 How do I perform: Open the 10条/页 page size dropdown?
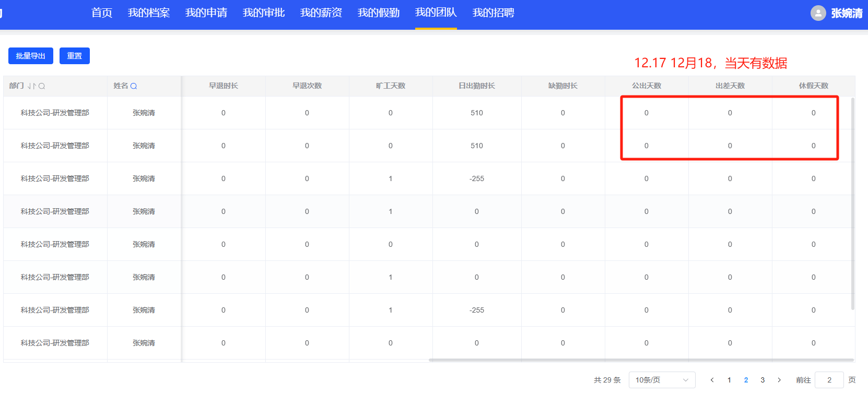[662, 380]
